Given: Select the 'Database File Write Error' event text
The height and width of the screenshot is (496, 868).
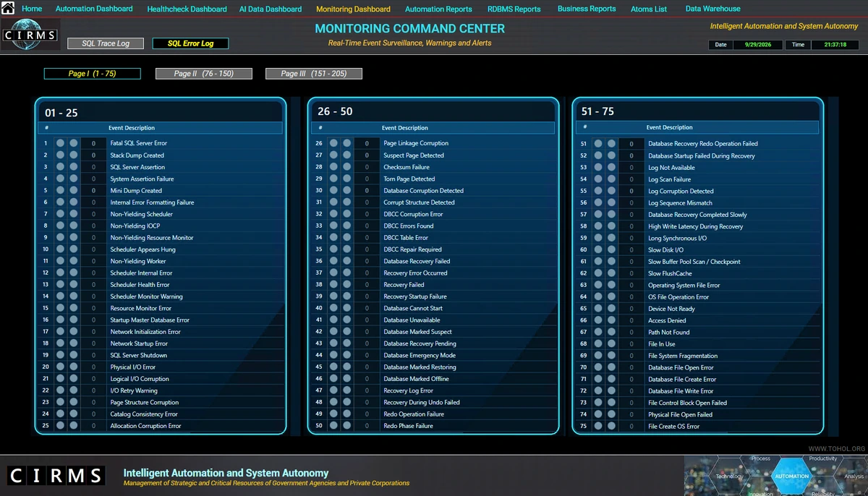Looking at the screenshot, I should click(681, 391).
